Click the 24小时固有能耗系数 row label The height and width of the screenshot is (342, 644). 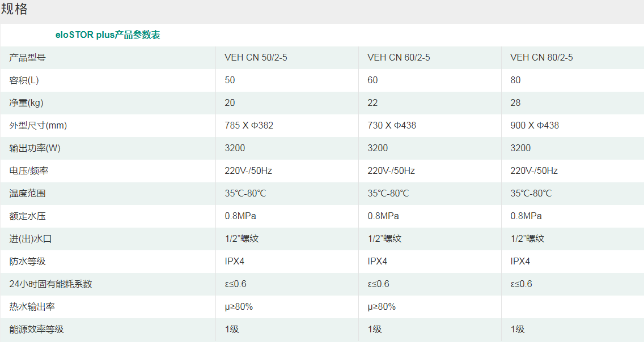pyautogui.click(x=50, y=284)
